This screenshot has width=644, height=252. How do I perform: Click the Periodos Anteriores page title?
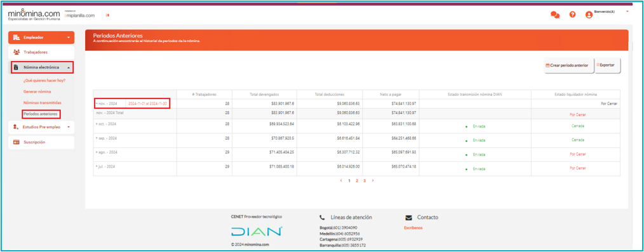tap(118, 36)
